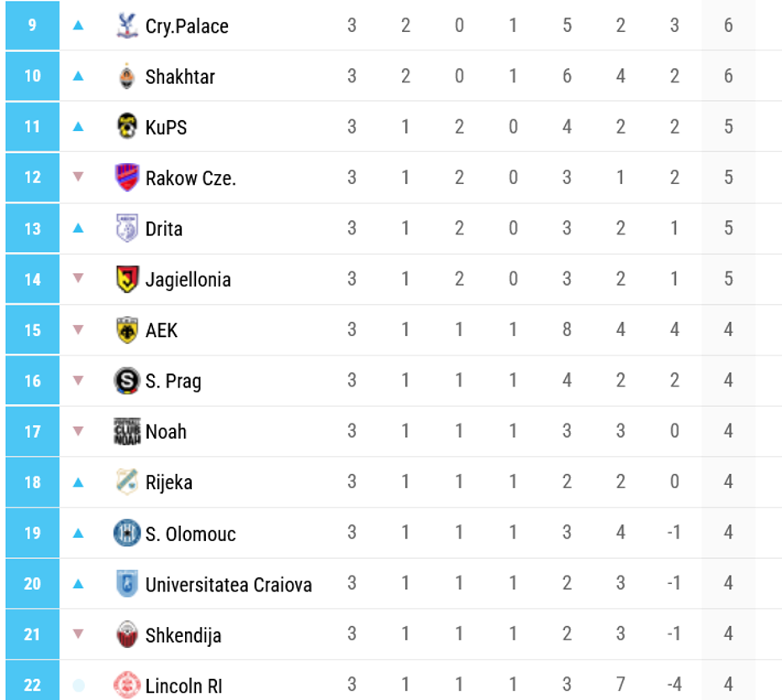Open the Universitatea Craiova team link
The image size is (782, 700).
pyautogui.click(x=228, y=584)
